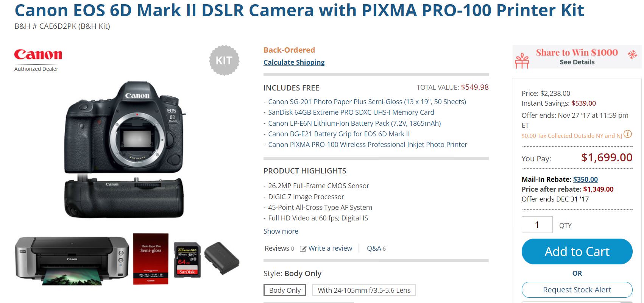Open the Reviews tab
644x303 pixels.
point(279,248)
